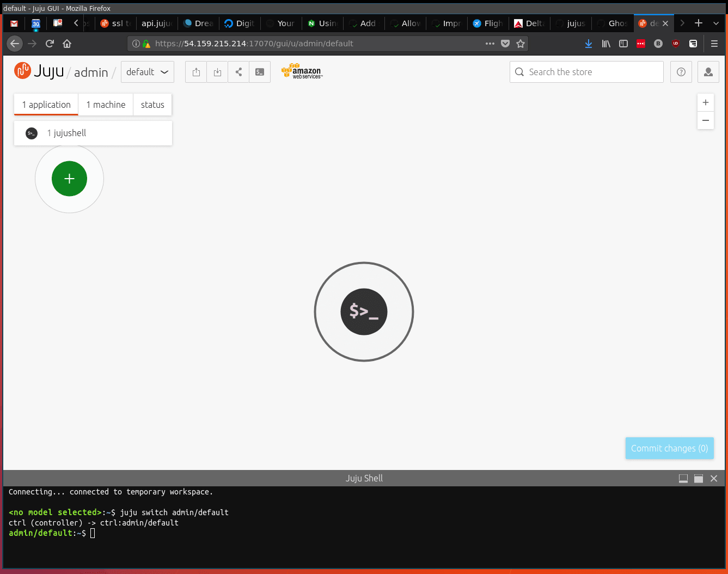Click the share model icon
This screenshot has height=574, width=728.
[x=238, y=72]
